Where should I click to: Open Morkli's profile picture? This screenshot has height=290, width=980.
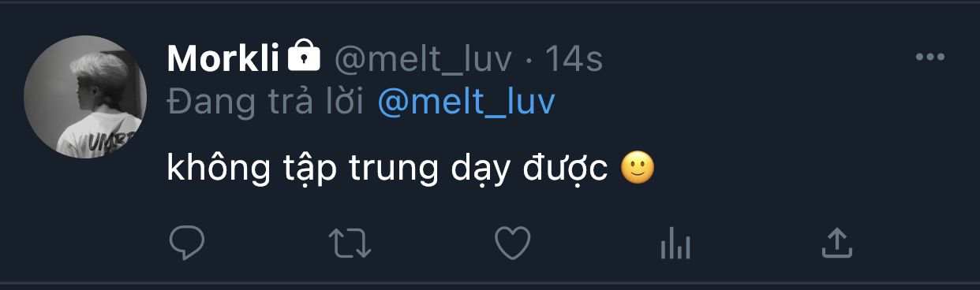pyautogui.click(x=85, y=96)
